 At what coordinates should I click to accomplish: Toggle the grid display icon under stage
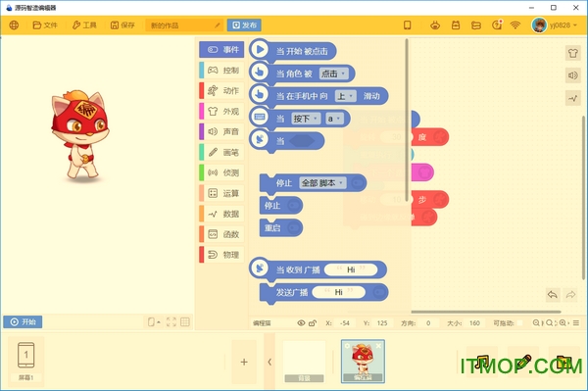(x=185, y=322)
